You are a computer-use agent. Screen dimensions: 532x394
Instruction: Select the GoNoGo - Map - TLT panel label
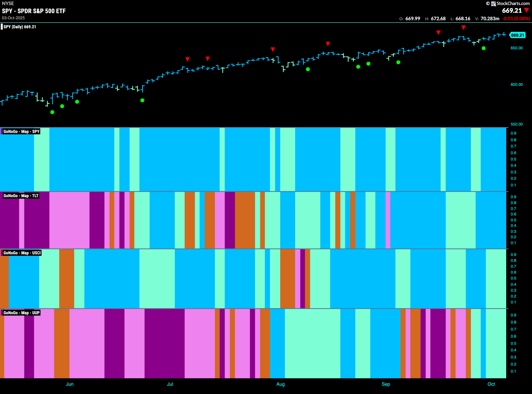pos(21,196)
